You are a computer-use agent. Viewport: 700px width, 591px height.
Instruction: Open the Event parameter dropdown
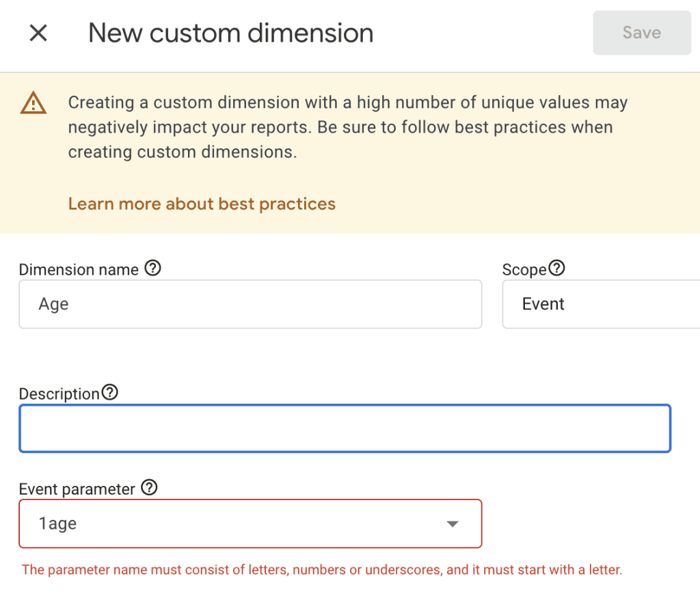click(250, 523)
